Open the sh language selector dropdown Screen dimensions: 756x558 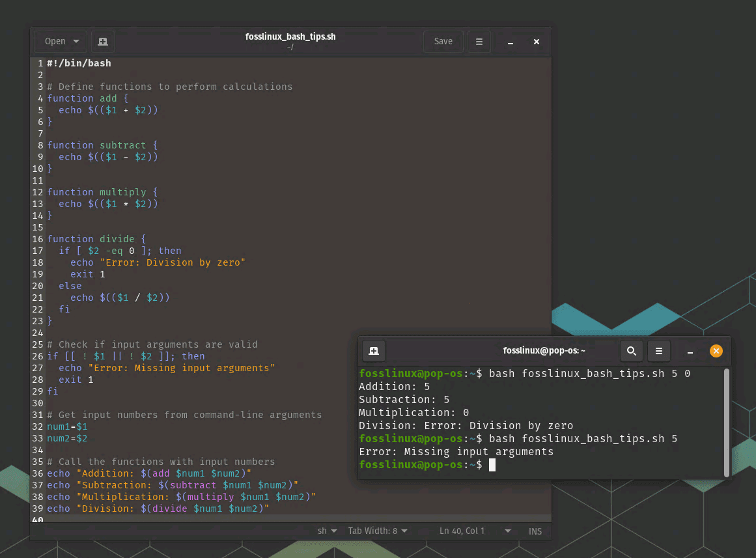[327, 531]
